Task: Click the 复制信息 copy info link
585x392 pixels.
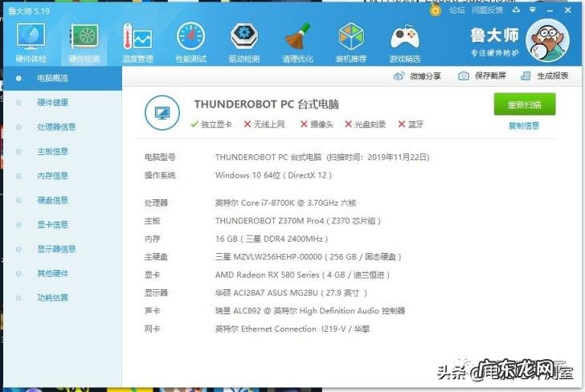Action: click(524, 125)
